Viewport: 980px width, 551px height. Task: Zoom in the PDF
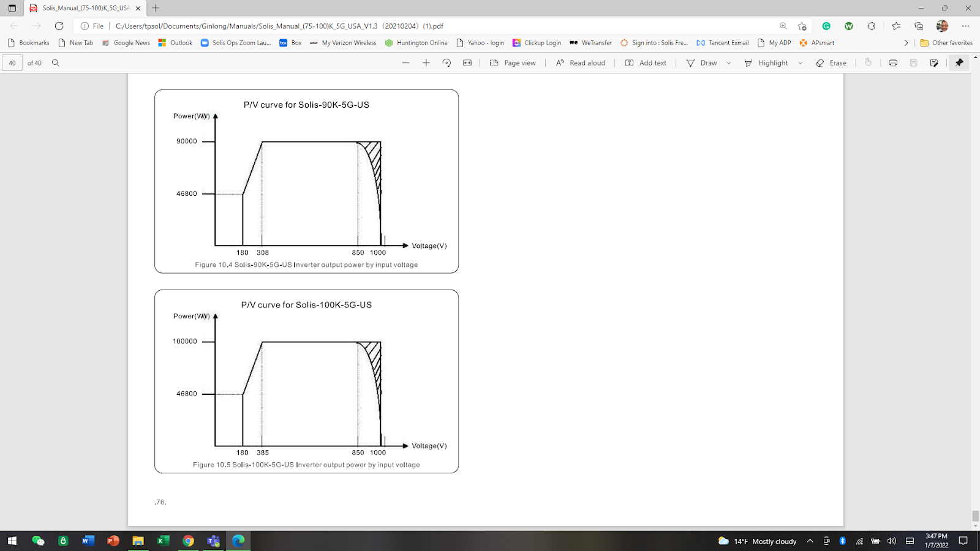point(426,63)
